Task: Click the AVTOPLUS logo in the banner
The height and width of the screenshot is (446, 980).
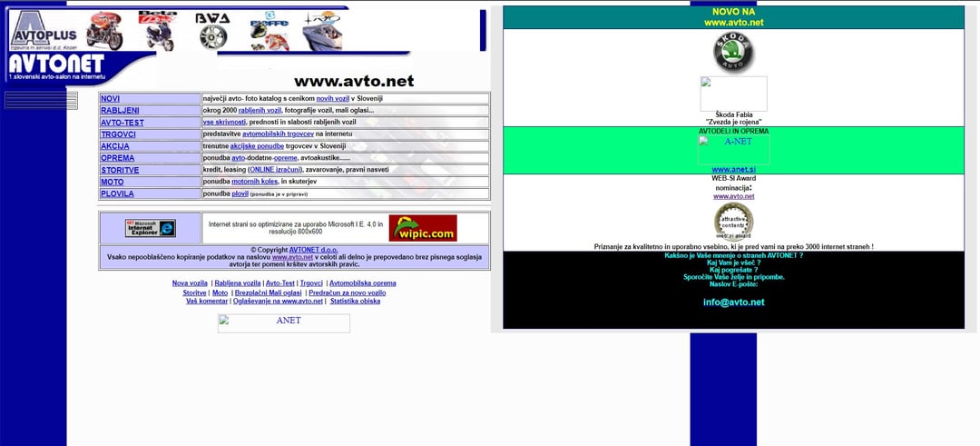Action: point(44,29)
